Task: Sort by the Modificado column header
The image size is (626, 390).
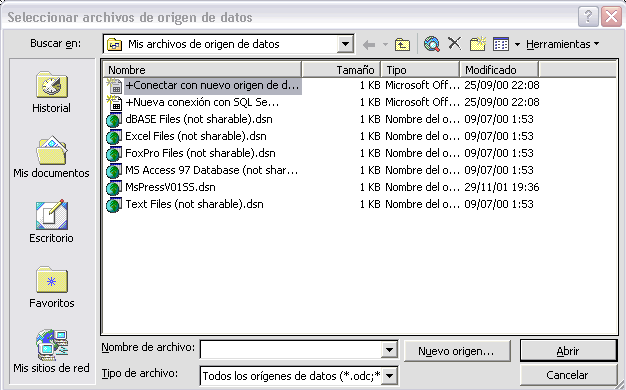Action: [x=499, y=69]
